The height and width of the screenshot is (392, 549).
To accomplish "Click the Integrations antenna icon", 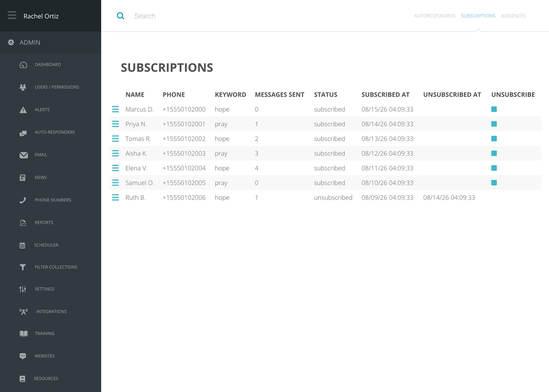I will click(x=24, y=312).
